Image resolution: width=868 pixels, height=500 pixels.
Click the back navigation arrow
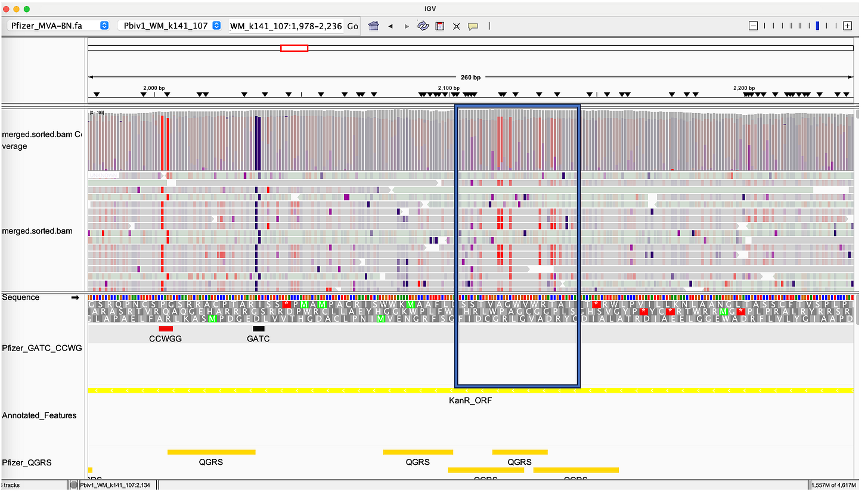click(390, 26)
